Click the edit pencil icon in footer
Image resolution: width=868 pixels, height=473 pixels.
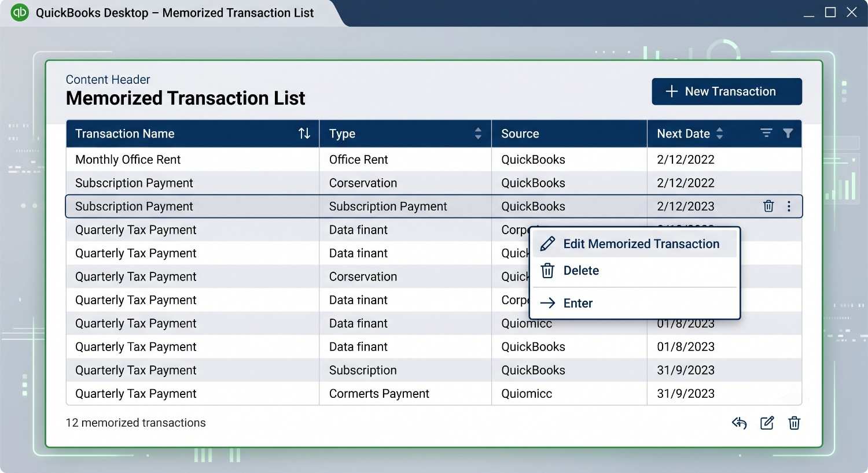click(767, 423)
